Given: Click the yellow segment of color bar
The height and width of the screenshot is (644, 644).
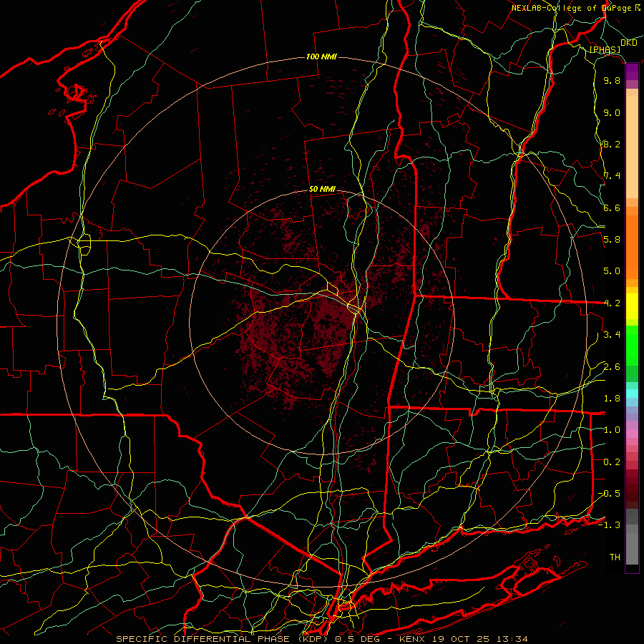Looking at the screenshot, I should (632, 306).
